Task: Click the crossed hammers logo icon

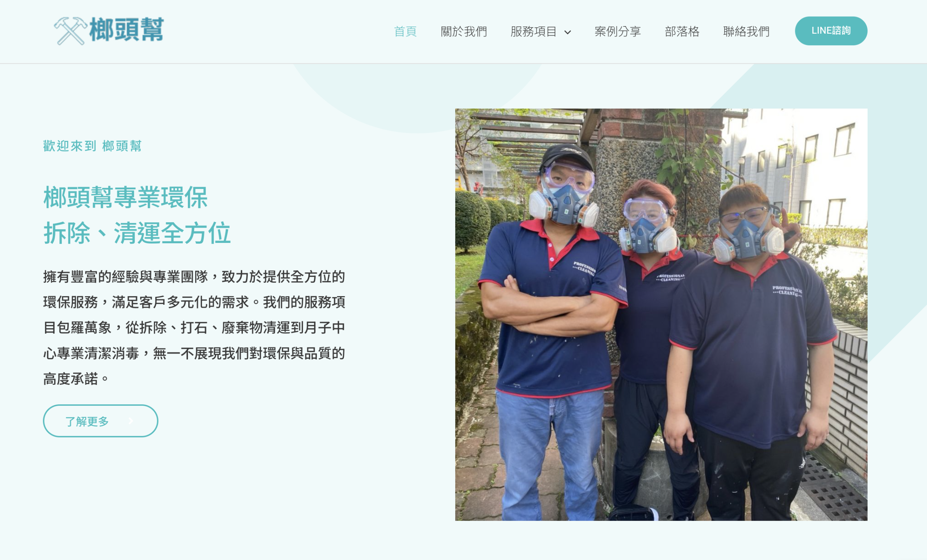Action: 70,31
